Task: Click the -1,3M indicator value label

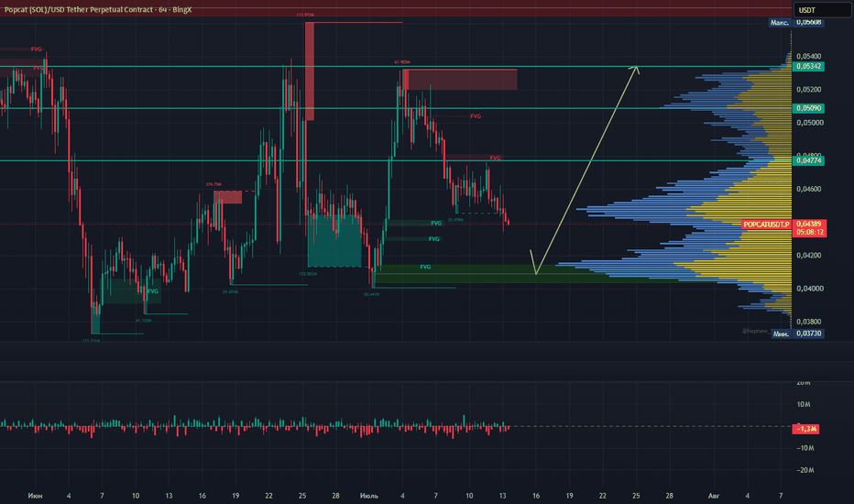Action: point(805,430)
